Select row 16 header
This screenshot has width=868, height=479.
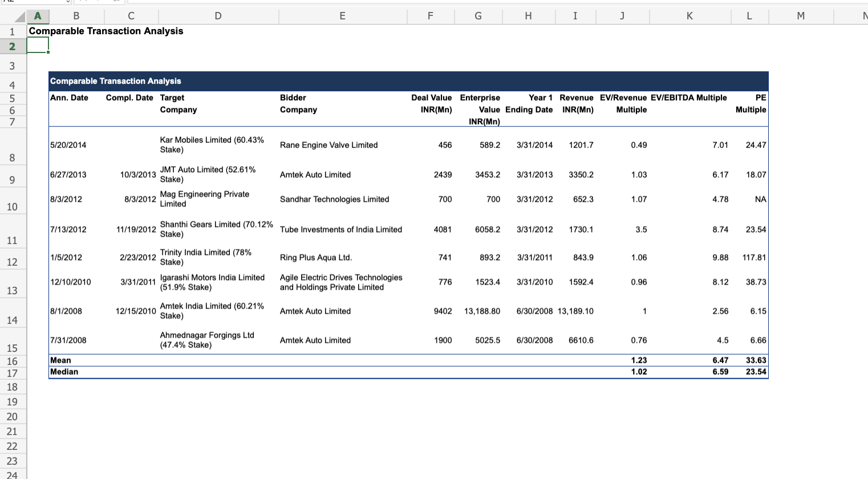tap(12, 361)
